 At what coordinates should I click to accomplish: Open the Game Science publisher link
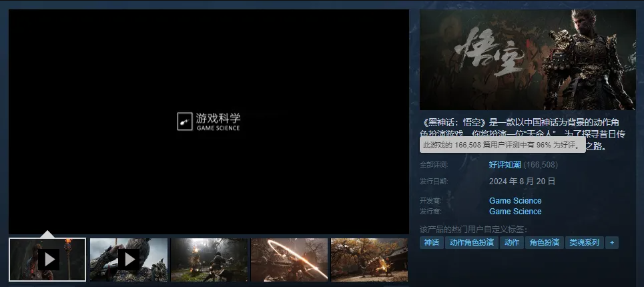(x=515, y=212)
